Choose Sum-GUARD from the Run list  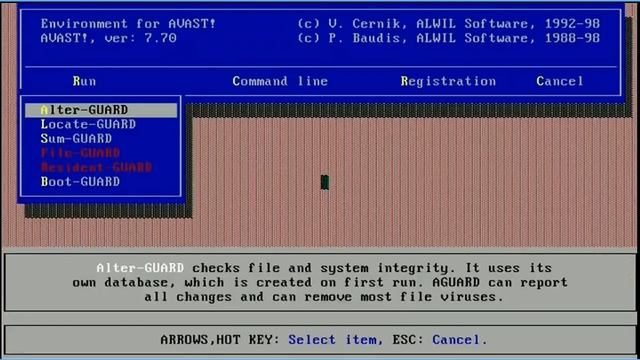coord(76,138)
